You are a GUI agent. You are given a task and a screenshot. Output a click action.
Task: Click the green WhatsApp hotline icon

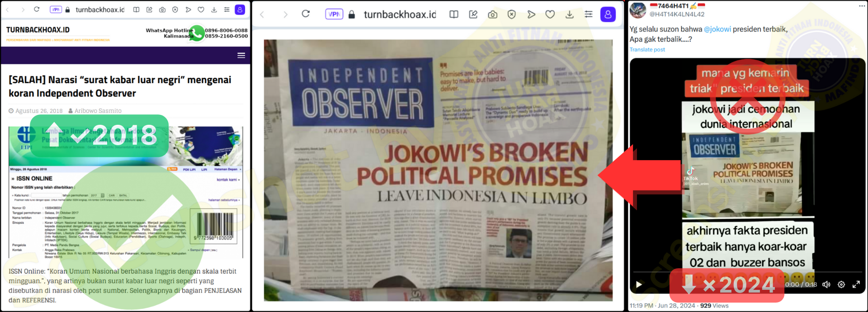(197, 33)
